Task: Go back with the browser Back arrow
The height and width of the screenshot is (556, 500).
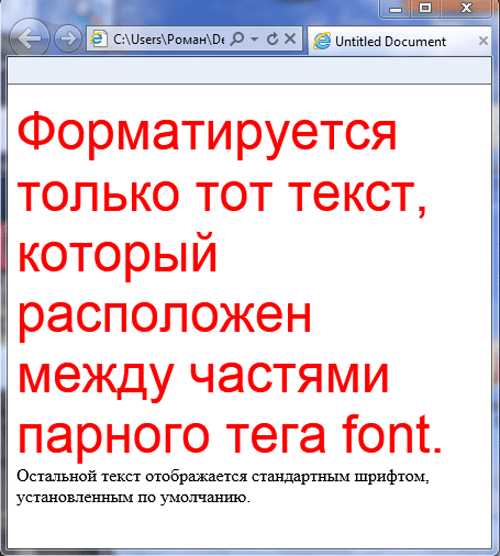Action: pos(29,38)
